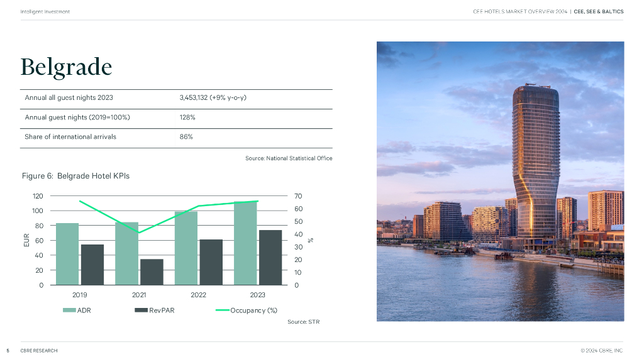Click the 'CBRE RESEARCH' footer text
Viewport: 644px width, 362px height.
[39, 351]
